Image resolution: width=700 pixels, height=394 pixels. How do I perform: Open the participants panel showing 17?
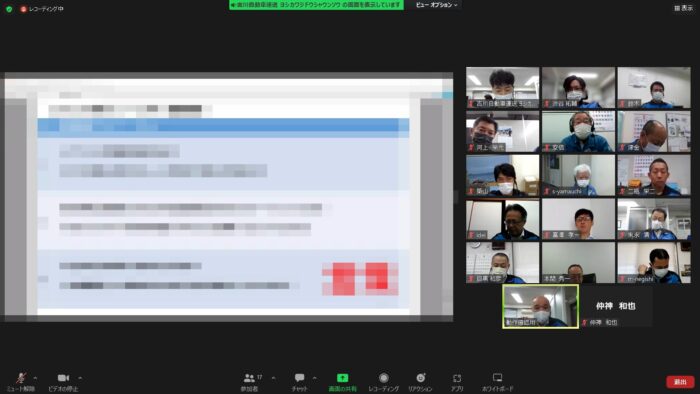tap(250, 382)
